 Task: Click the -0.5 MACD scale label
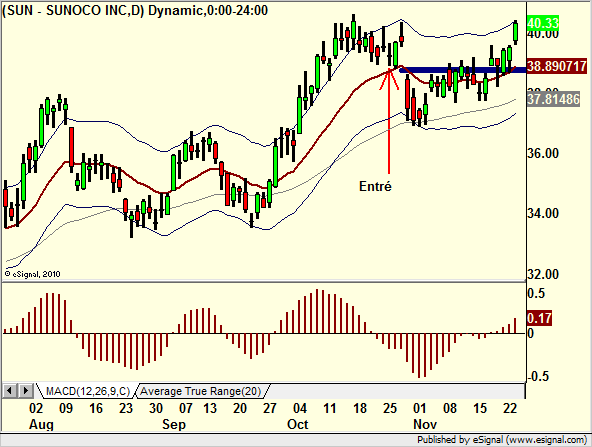click(x=538, y=376)
